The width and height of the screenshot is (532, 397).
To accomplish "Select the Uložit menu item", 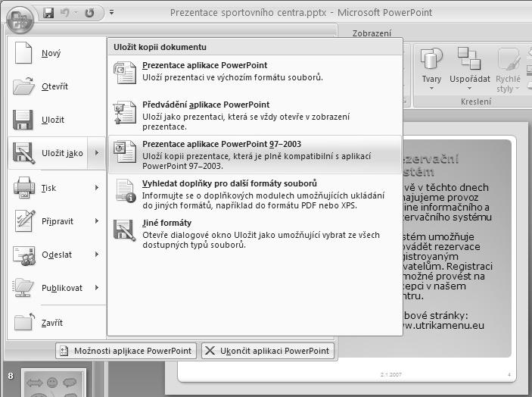I will coord(57,120).
